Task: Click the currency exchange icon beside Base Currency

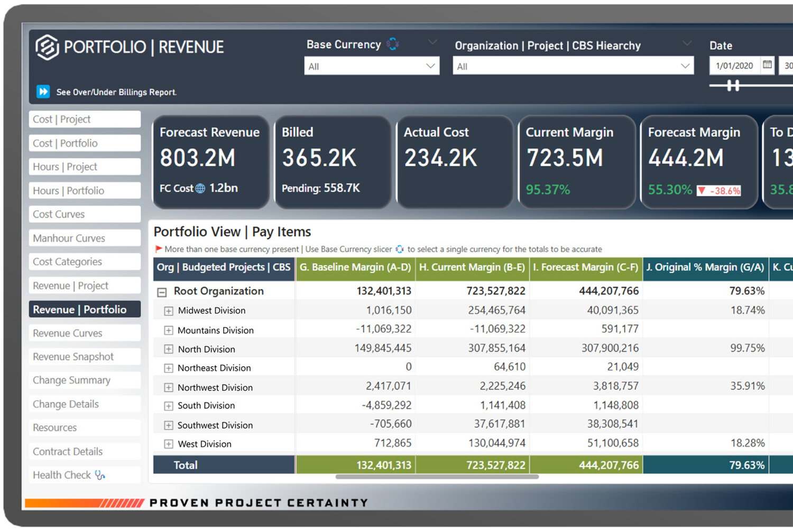Action: click(x=392, y=44)
